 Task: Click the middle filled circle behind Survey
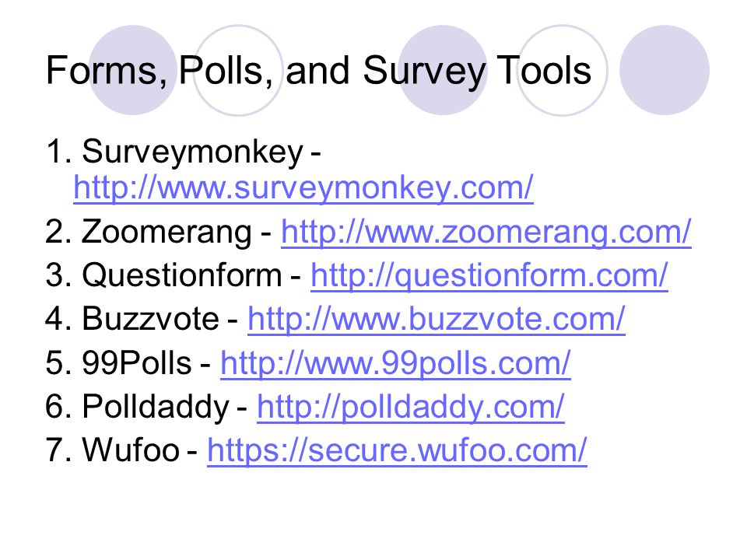[443, 70]
